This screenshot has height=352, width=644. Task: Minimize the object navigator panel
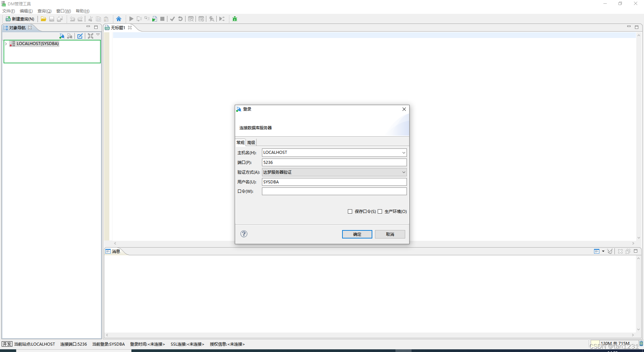(x=88, y=27)
